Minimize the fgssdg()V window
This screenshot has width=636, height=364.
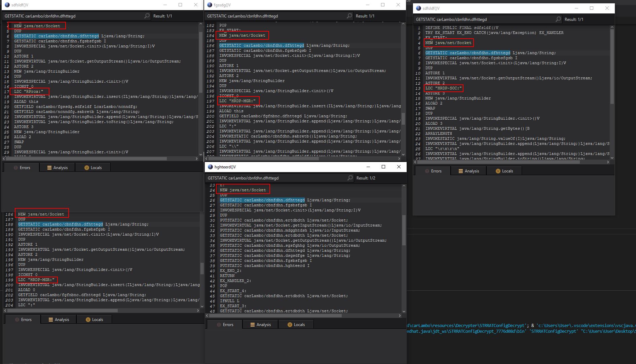pos(367,5)
